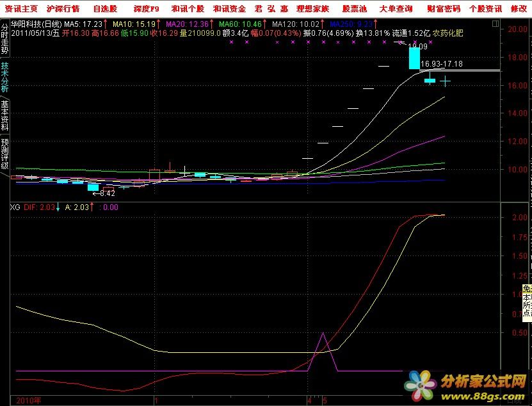The image size is (532, 406).
Task: Switch to the 预测评级 side tab
Action: 4,154
